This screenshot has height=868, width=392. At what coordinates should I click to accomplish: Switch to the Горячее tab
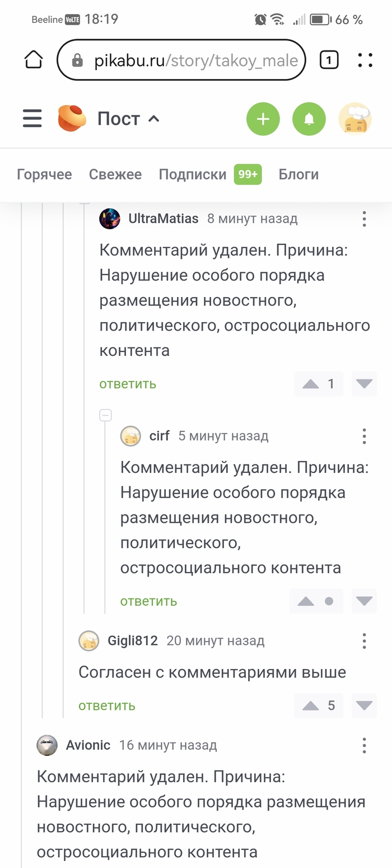pos(44,174)
